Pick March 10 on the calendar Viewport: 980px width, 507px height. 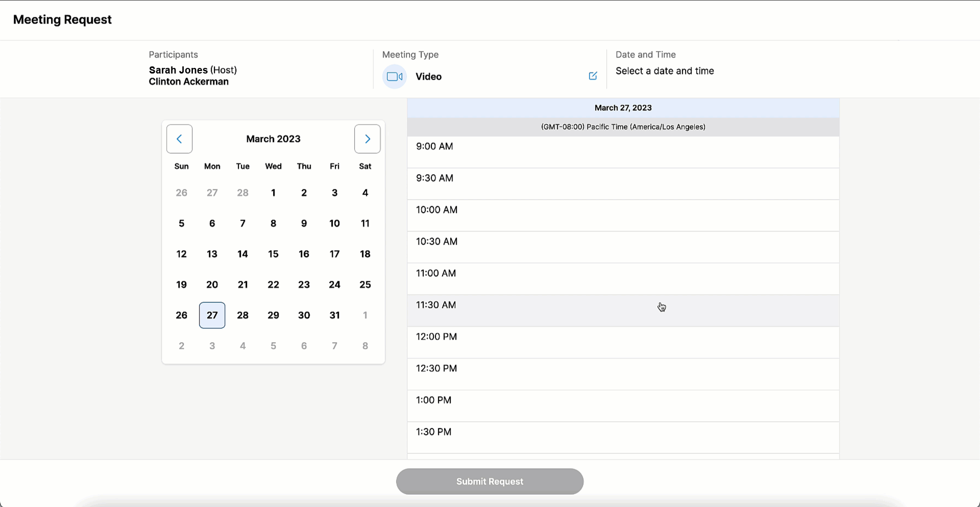point(334,223)
